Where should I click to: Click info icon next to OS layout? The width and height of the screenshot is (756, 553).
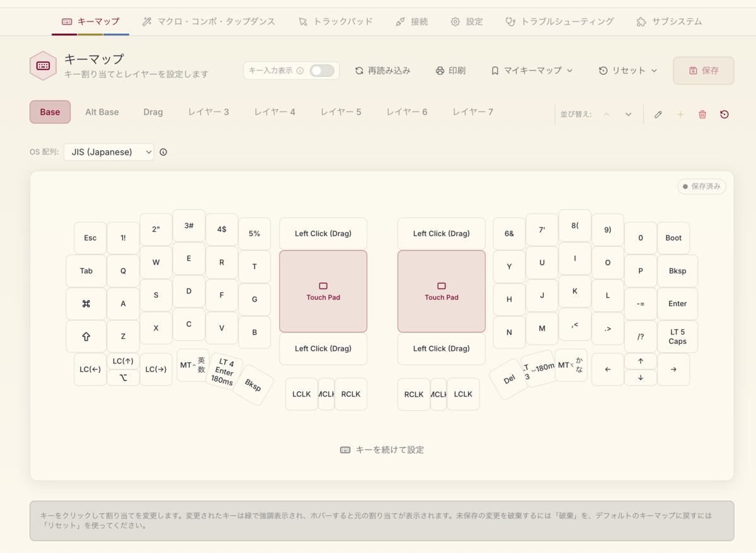click(x=163, y=152)
